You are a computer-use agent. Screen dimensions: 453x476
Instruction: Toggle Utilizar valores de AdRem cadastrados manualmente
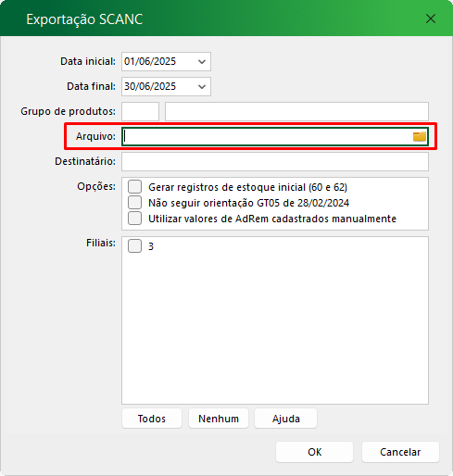(x=135, y=219)
